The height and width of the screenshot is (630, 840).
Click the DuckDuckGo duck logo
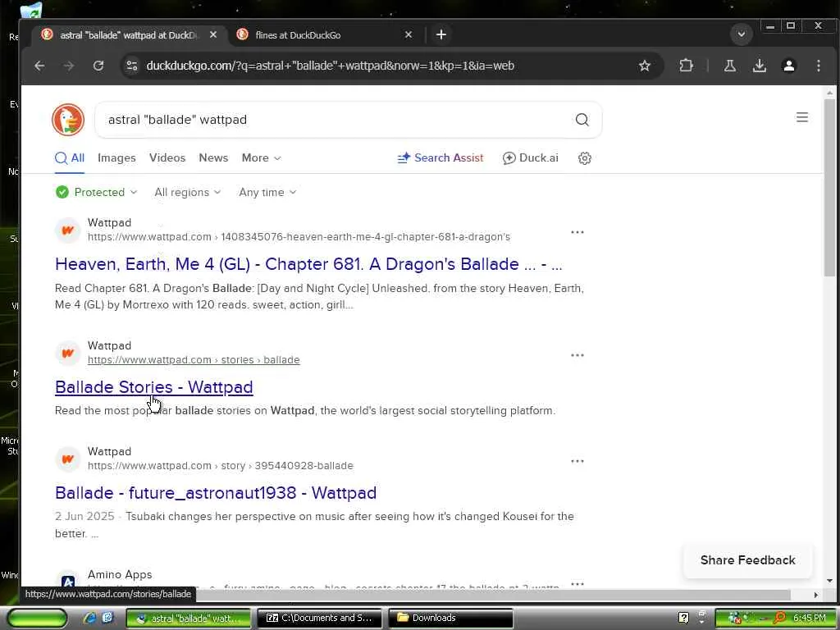(x=68, y=120)
